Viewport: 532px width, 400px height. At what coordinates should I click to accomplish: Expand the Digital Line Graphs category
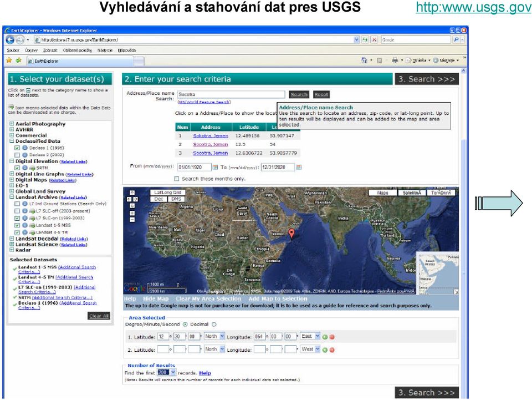click(12, 174)
